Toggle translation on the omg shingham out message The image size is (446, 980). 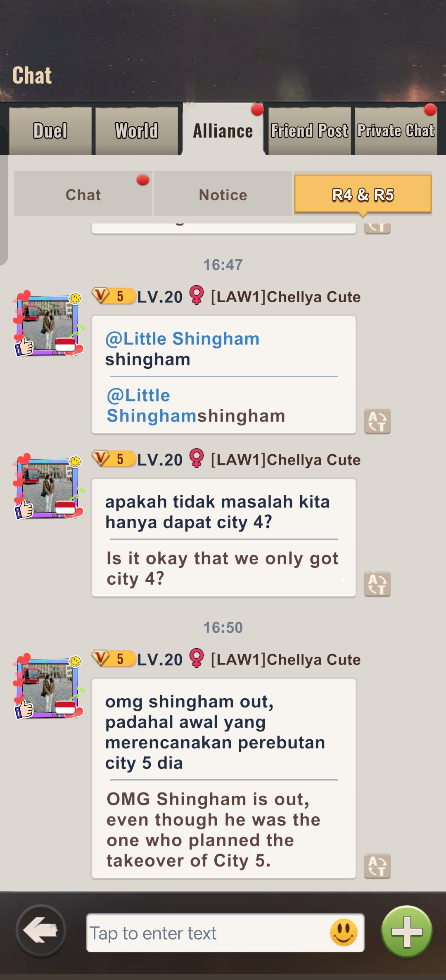click(377, 866)
